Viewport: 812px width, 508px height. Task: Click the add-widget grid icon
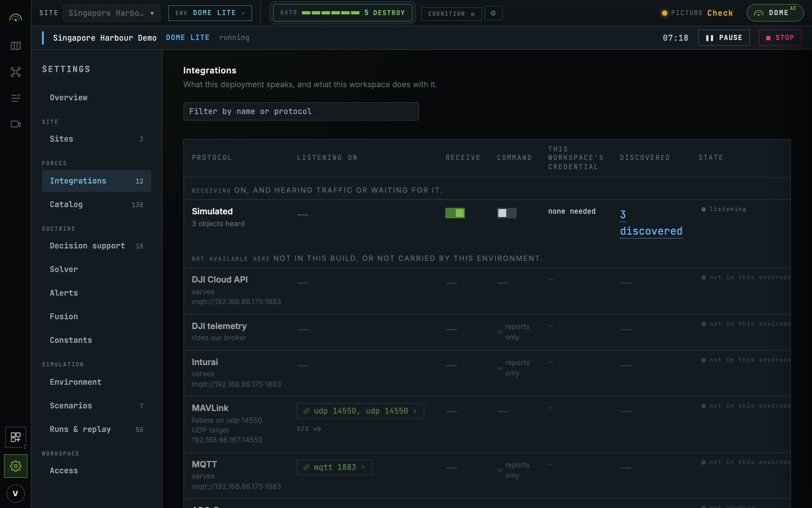point(15,437)
